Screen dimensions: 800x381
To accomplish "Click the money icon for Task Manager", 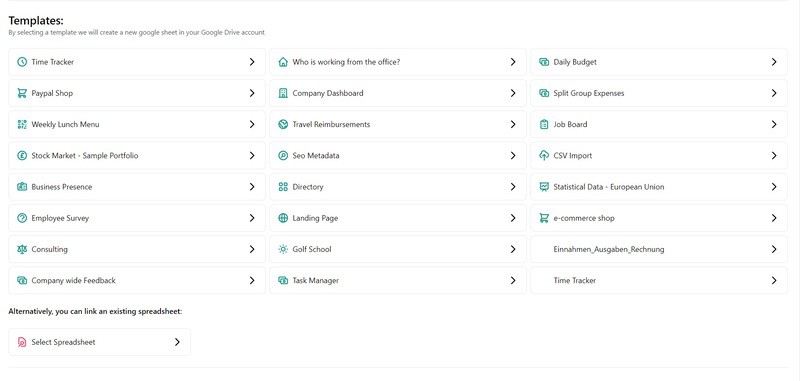I will tap(283, 281).
